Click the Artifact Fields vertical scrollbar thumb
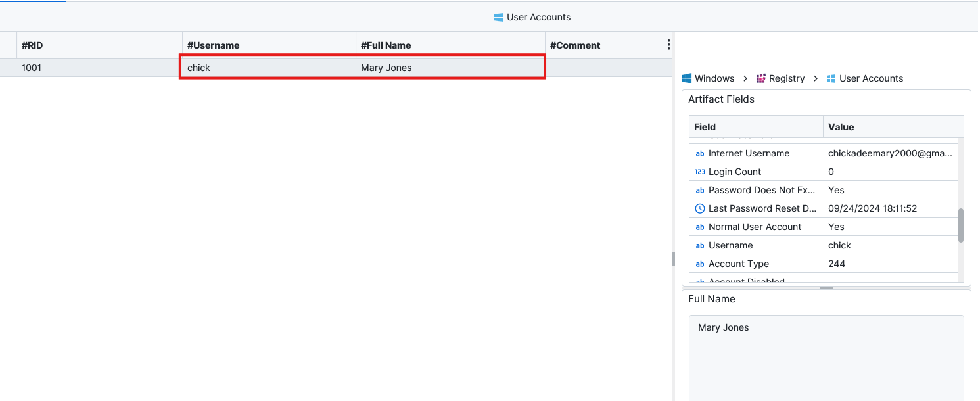The image size is (980, 401). (961, 225)
